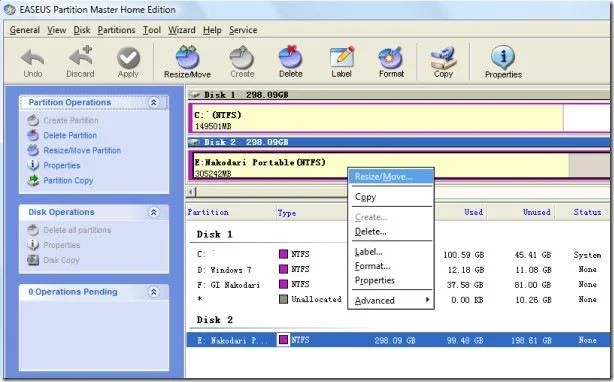Select the Unallocated partition row

398,299
